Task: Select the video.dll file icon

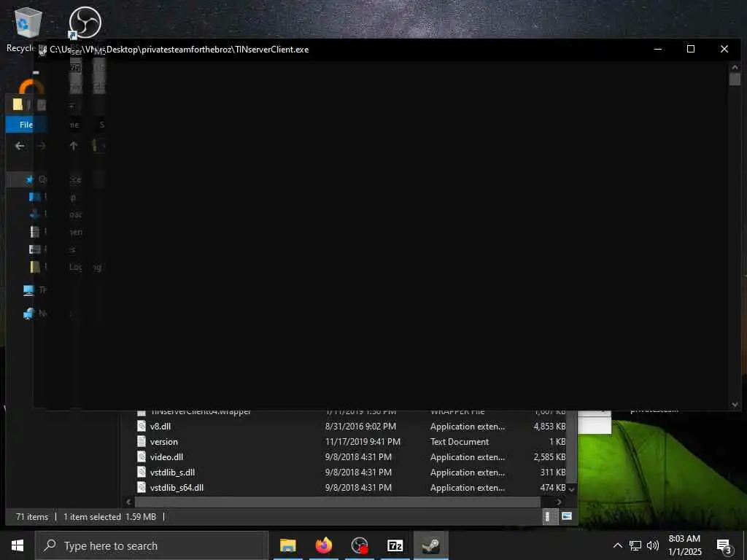Action: [142, 456]
